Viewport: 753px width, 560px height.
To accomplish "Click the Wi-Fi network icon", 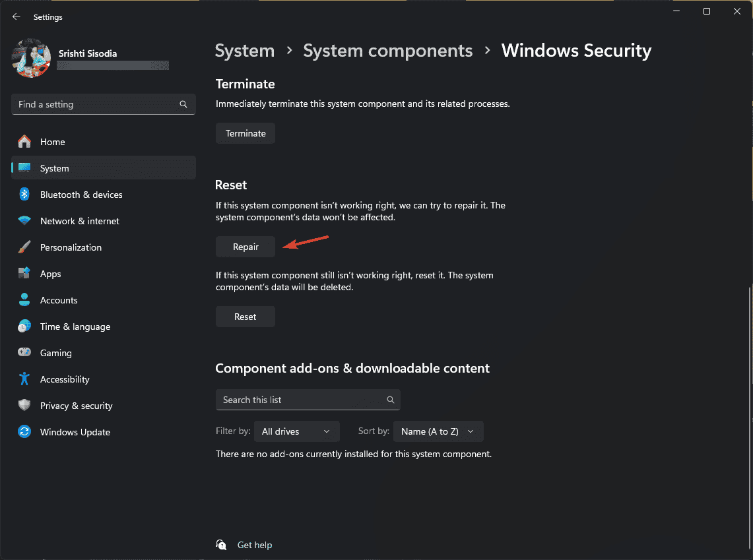I will coord(24,221).
